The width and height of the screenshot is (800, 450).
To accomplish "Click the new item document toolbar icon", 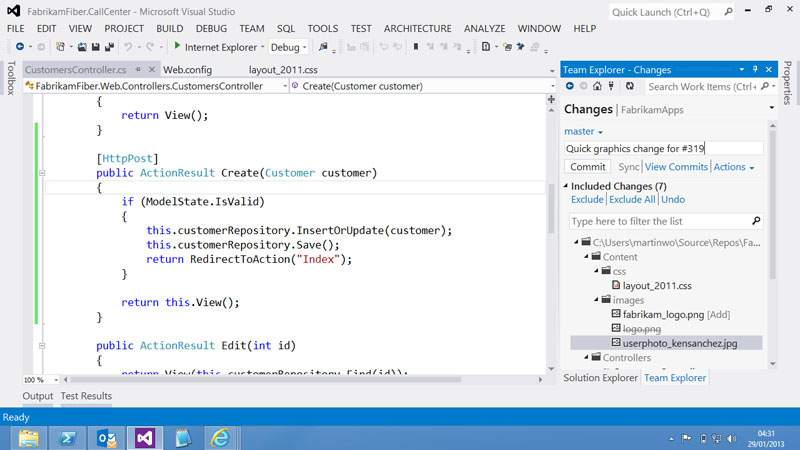I will point(486,47).
